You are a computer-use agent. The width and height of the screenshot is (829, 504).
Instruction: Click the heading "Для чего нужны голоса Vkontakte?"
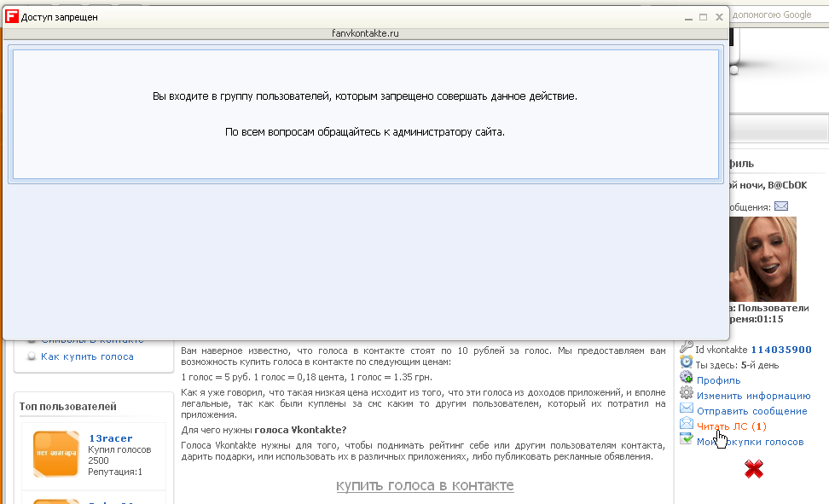coord(264,430)
